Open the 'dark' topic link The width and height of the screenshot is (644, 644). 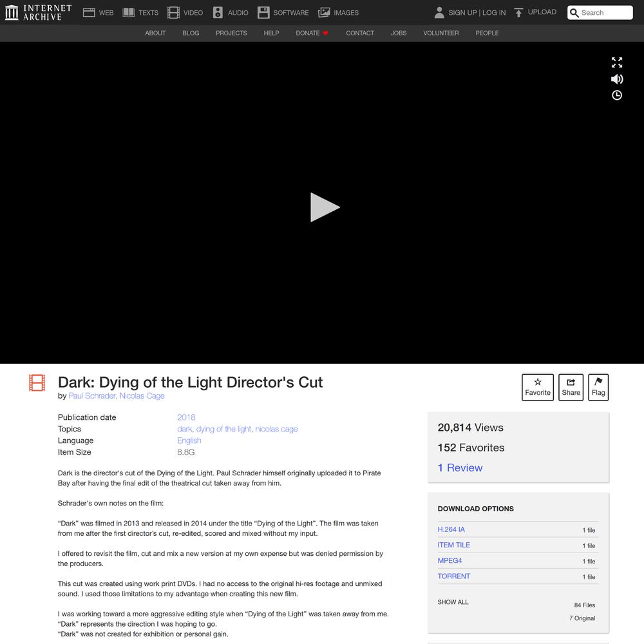click(184, 429)
